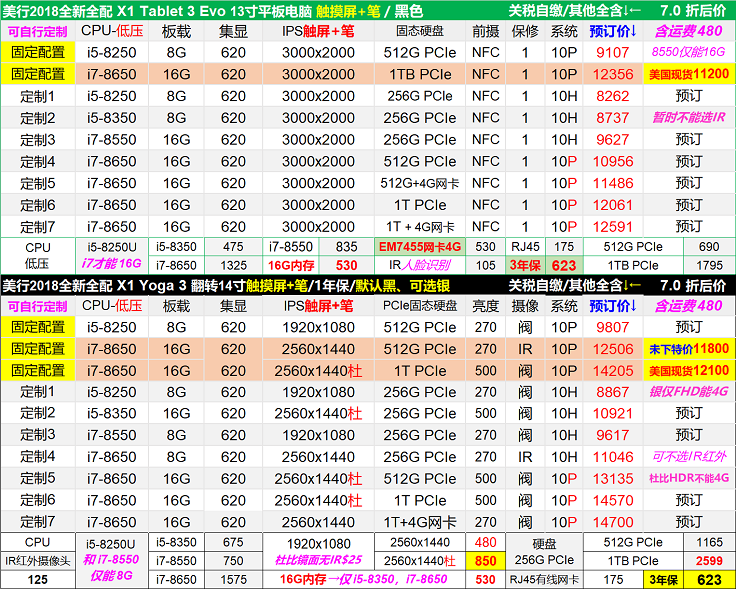Select the 14700 price cell
736x589 pixels.
pos(612,522)
